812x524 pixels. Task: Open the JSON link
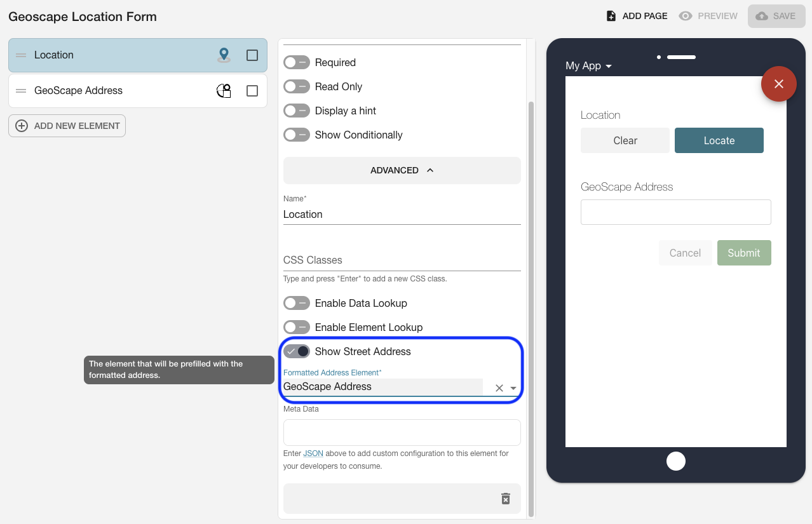click(313, 453)
